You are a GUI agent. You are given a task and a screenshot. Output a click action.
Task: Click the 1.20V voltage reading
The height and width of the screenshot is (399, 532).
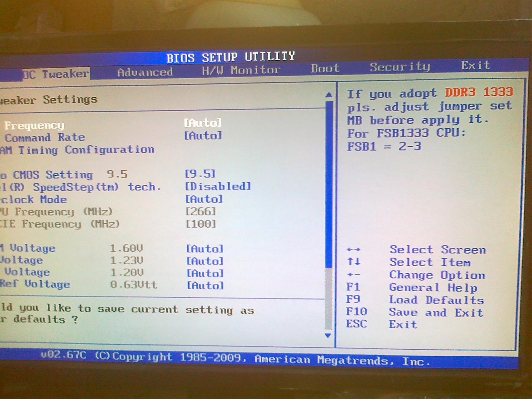[x=127, y=273]
